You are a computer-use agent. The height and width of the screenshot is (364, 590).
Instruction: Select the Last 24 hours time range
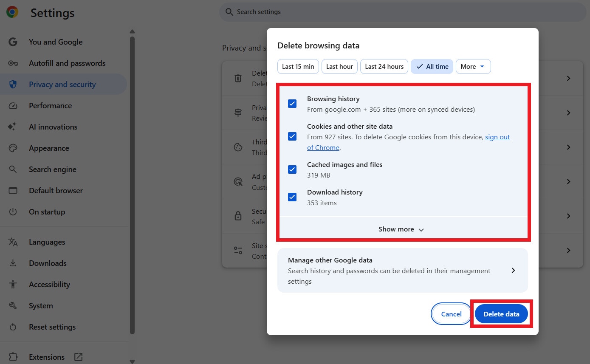[x=384, y=67]
